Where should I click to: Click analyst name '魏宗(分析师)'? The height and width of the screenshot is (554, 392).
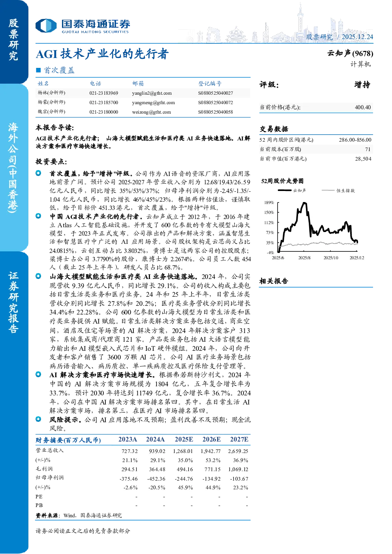pyautogui.click(x=51, y=112)
